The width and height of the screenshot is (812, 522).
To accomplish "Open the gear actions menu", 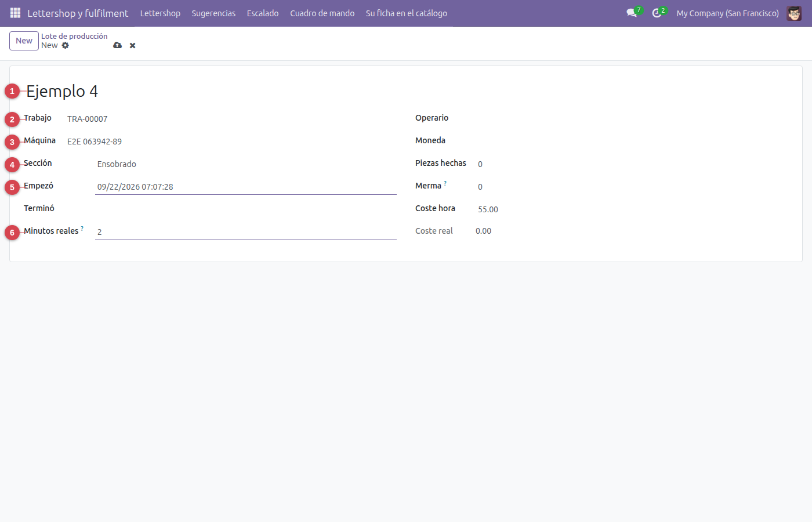I will click(66, 45).
